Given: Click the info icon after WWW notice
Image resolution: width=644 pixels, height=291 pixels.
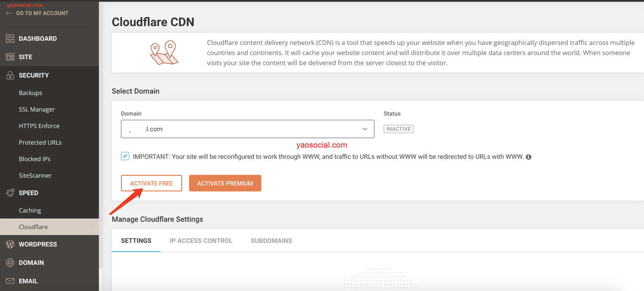Looking at the screenshot, I should (528, 157).
